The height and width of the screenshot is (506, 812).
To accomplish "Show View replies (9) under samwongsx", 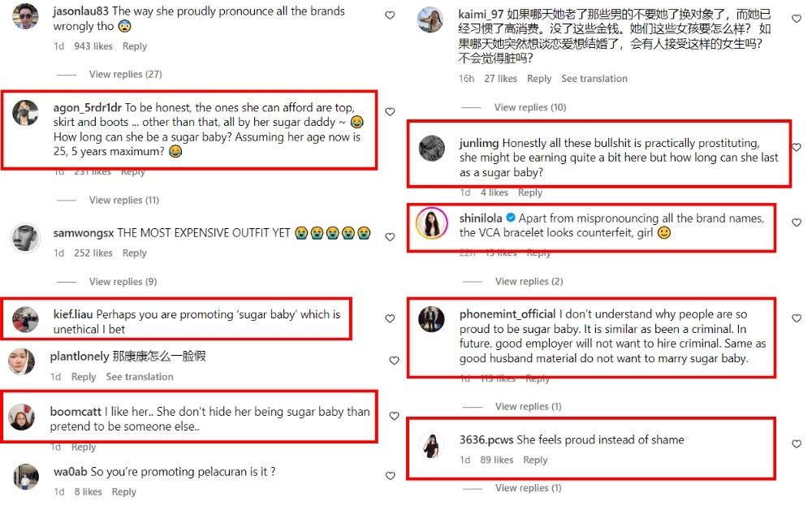I will pos(123,281).
